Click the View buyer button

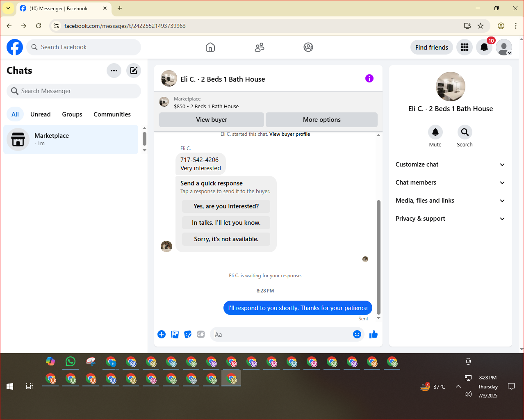tap(212, 120)
